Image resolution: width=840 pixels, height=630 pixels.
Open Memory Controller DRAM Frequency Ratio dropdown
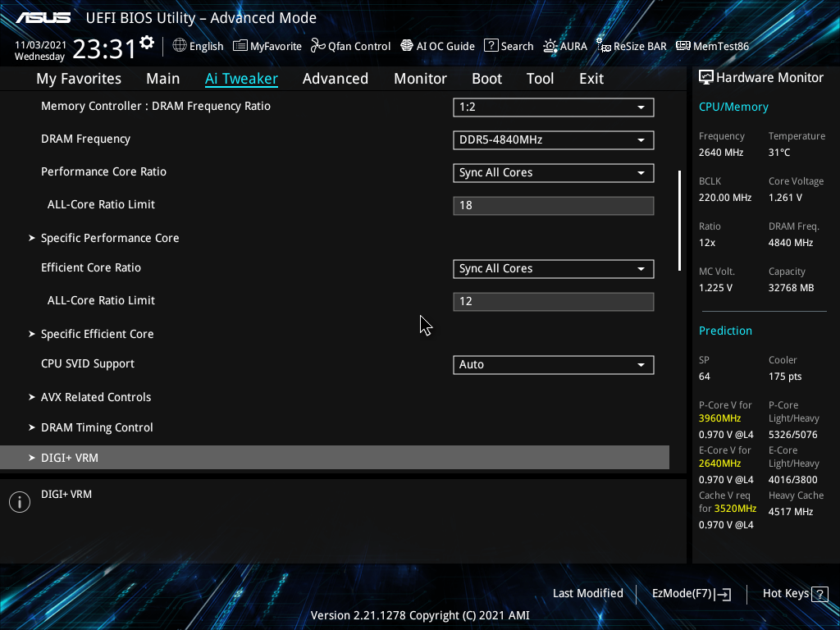click(x=554, y=107)
